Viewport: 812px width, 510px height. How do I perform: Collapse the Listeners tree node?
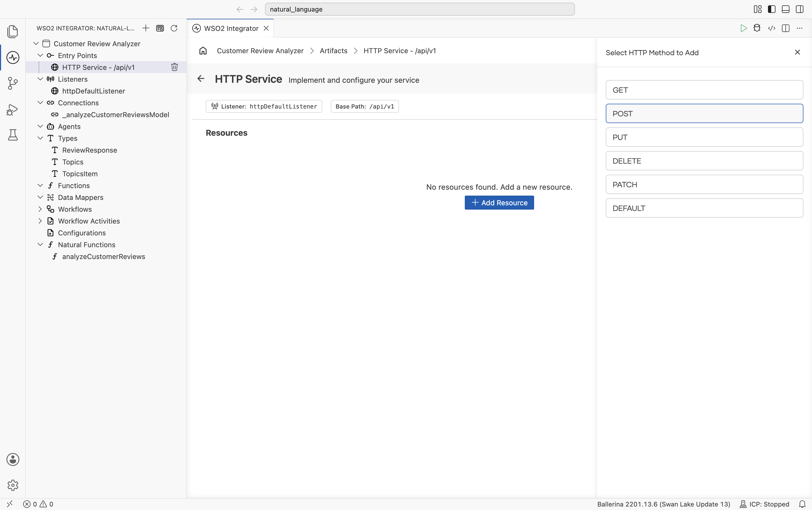point(40,79)
